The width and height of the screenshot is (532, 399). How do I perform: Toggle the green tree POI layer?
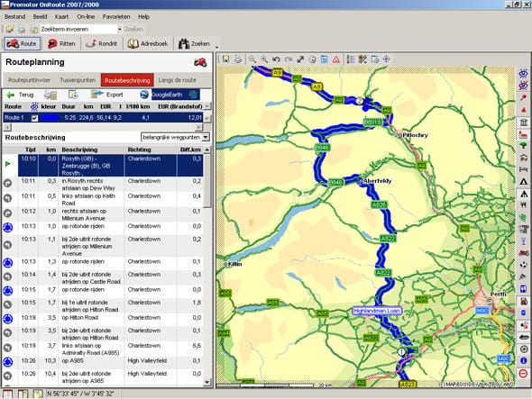(524, 146)
